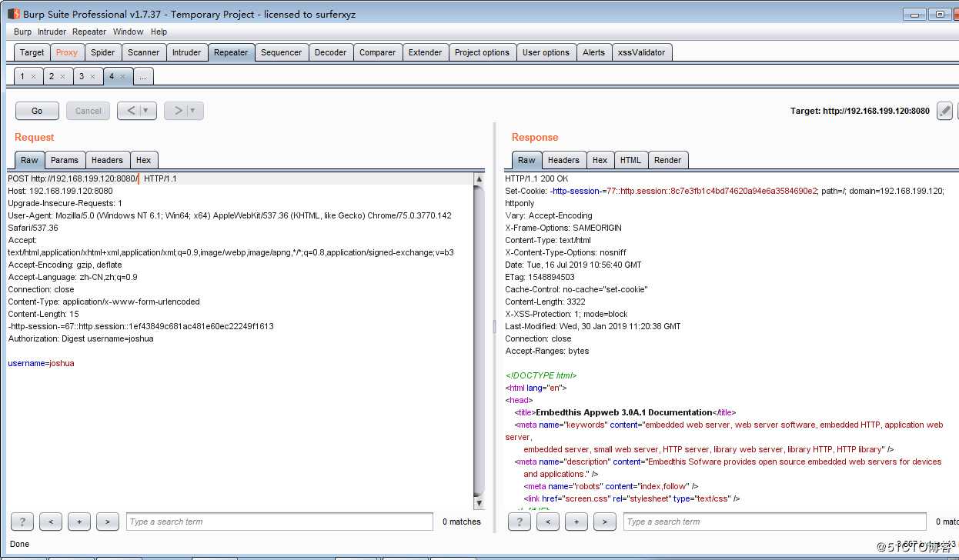
Task: Close Repeater tab 1 with its x
Action: pos(33,77)
